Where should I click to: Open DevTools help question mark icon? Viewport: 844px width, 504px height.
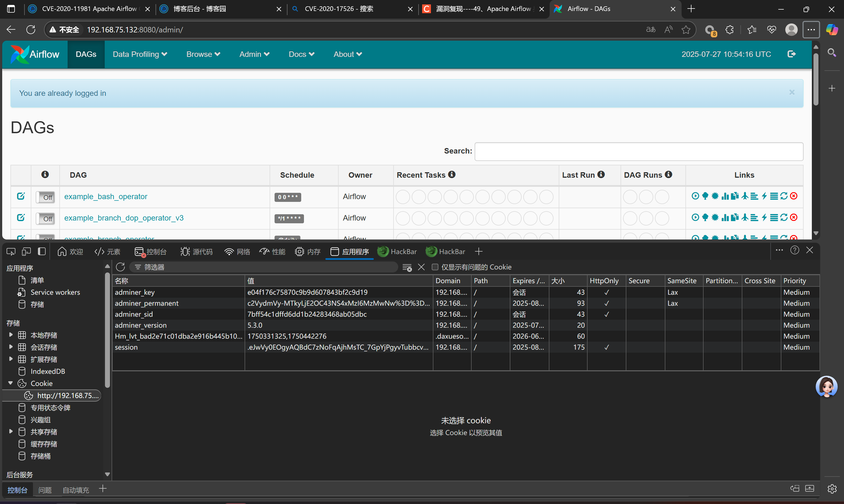(x=794, y=250)
